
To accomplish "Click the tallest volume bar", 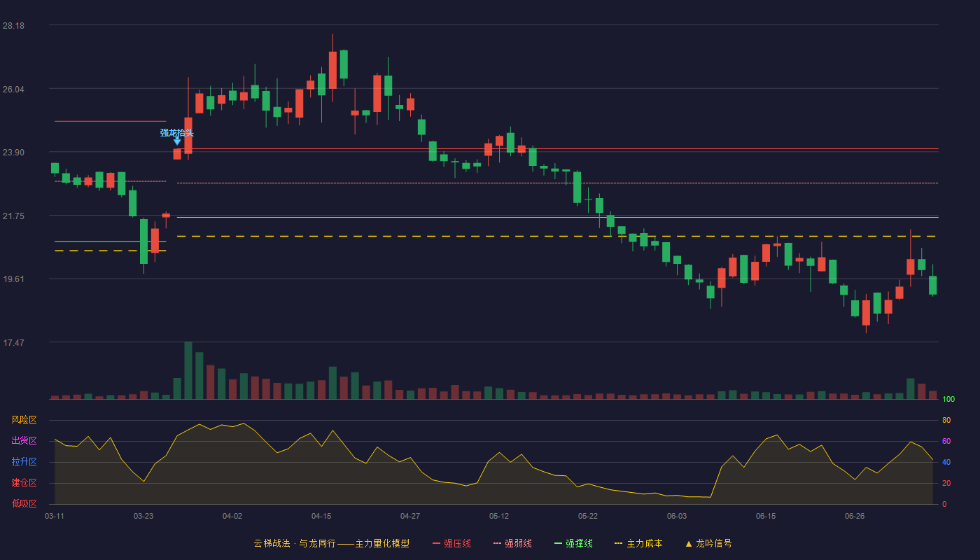I will point(188,370).
